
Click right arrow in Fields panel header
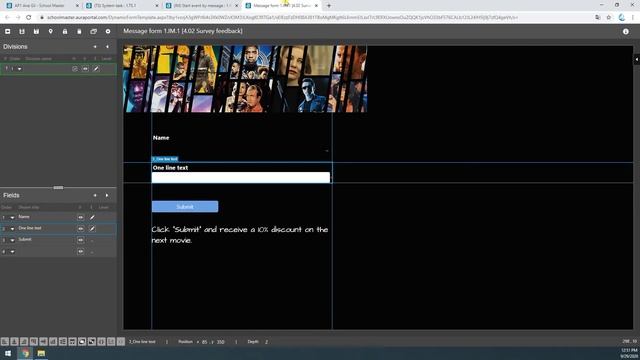coord(107,196)
